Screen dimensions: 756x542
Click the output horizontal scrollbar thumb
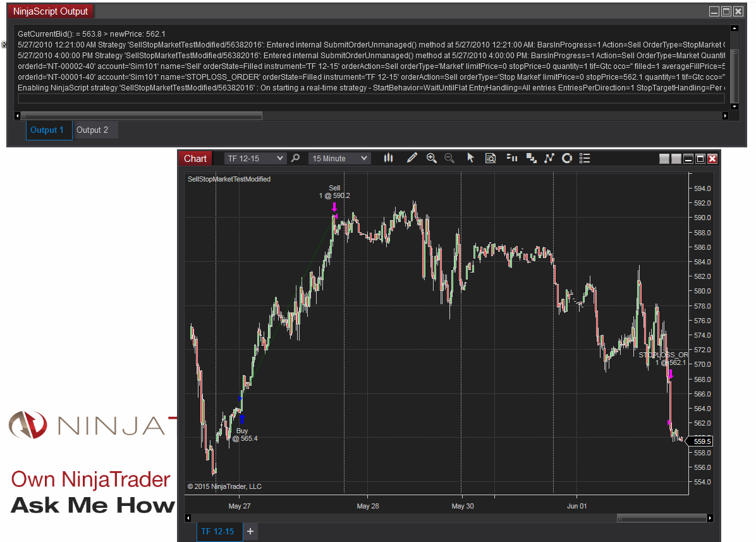(x=141, y=116)
